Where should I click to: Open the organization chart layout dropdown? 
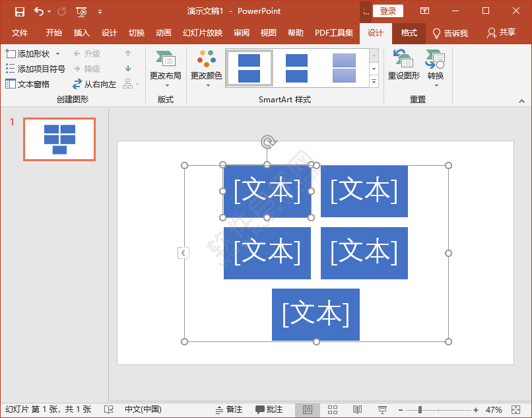coord(131,84)
